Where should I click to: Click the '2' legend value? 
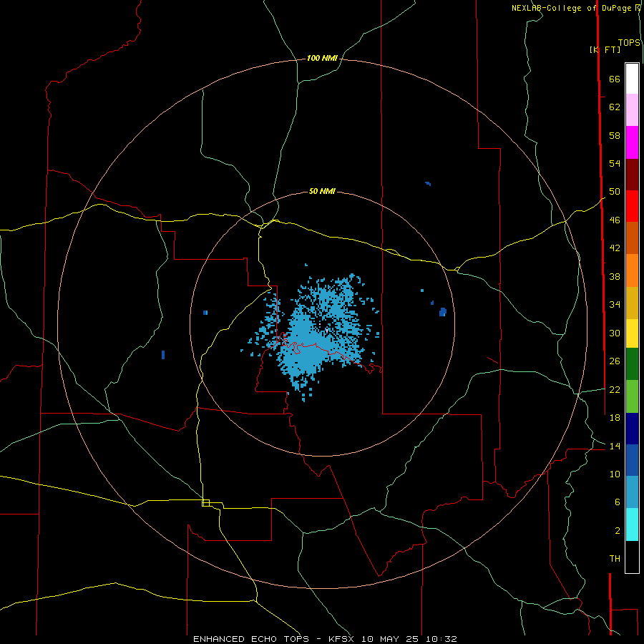[x=617, y=531]
